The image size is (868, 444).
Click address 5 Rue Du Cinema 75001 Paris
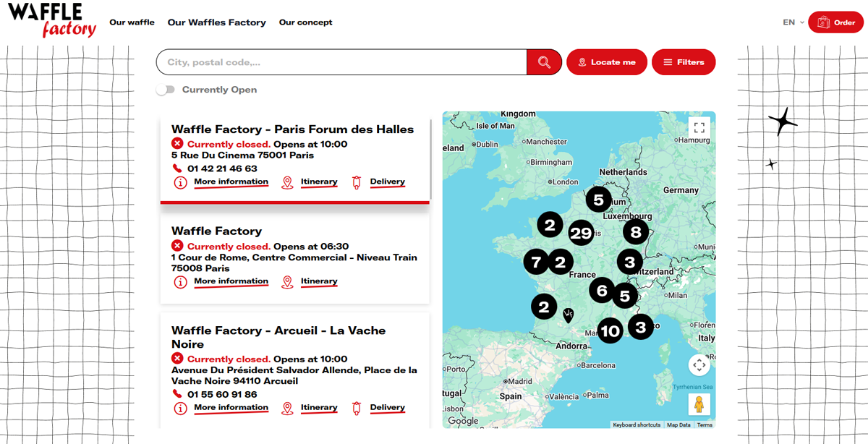242,155
